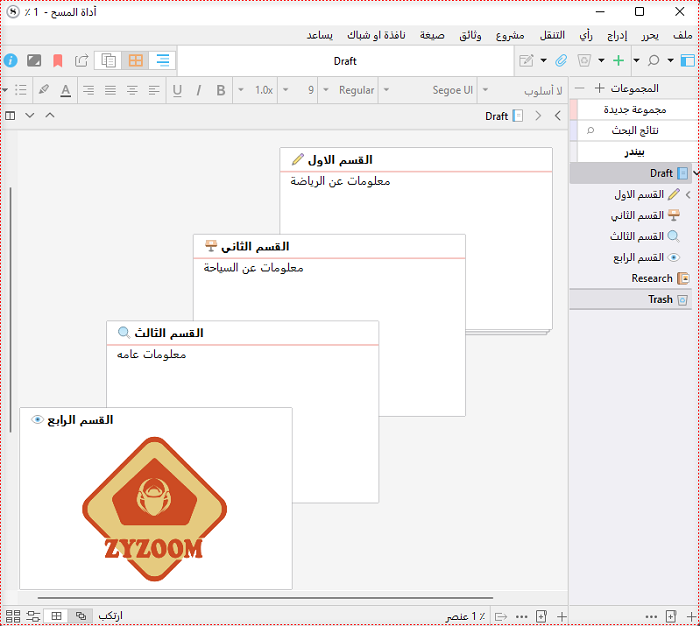Click the minus next to المجموعات

tap(579, 88)
